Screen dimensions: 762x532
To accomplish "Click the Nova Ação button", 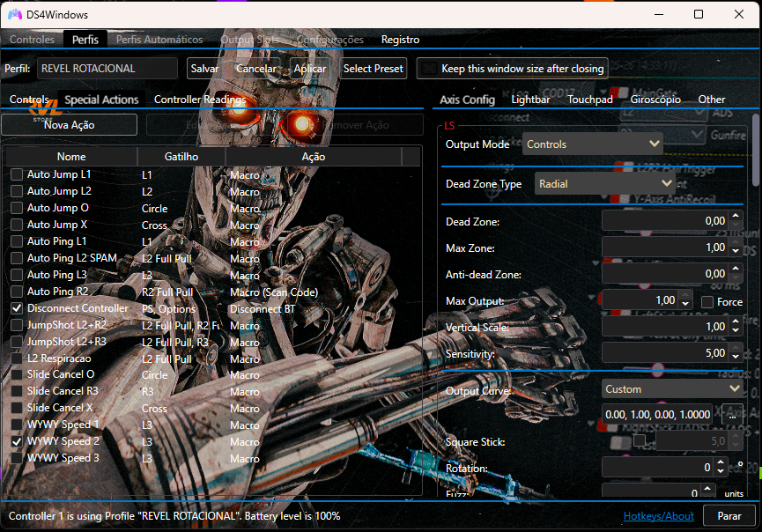I will (70, 125).
